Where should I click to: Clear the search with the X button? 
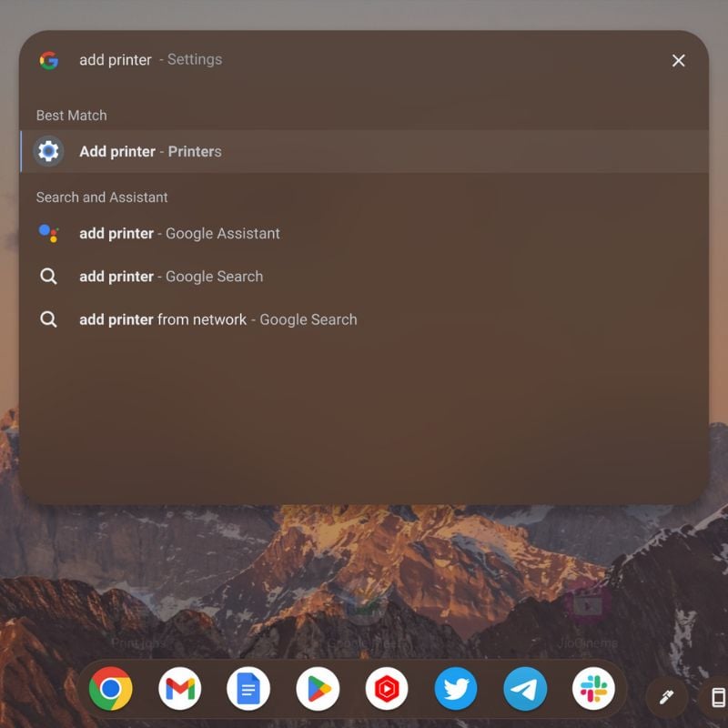[679, 60]
